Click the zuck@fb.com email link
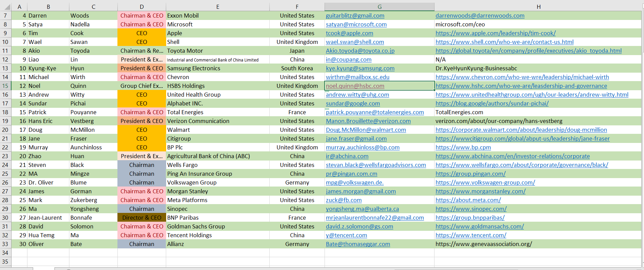 pyautogui.click(x=343, y=200)
